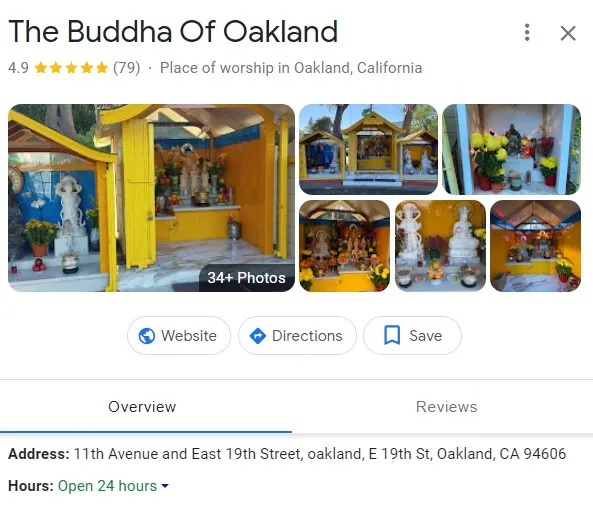Viewport: 593px width, 511px height.
Task: Click the five-star rating icons
Action: pos(71,68)
